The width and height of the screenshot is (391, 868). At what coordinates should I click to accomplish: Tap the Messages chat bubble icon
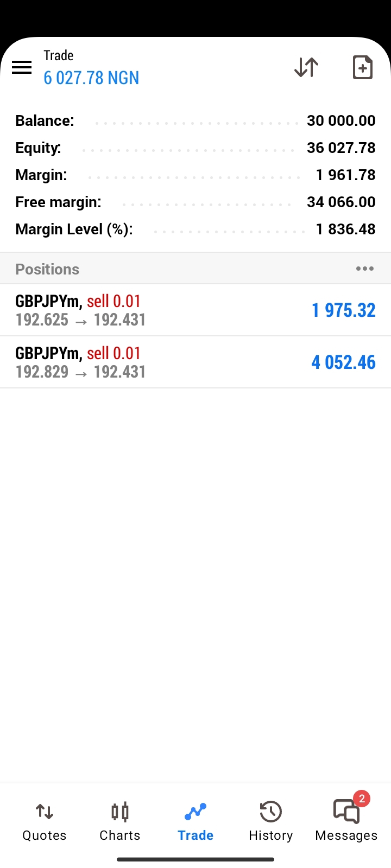tap(346, 812)
